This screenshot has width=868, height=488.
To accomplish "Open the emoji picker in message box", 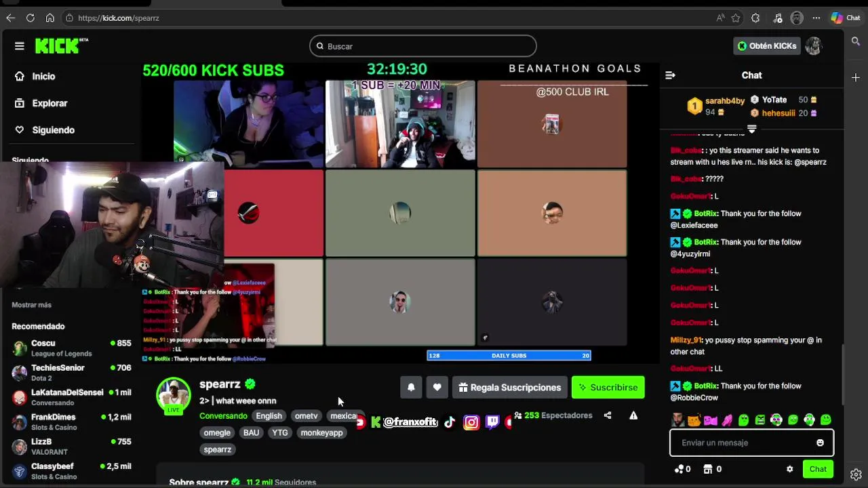I will pyautogui.click(x=820, y=443).
